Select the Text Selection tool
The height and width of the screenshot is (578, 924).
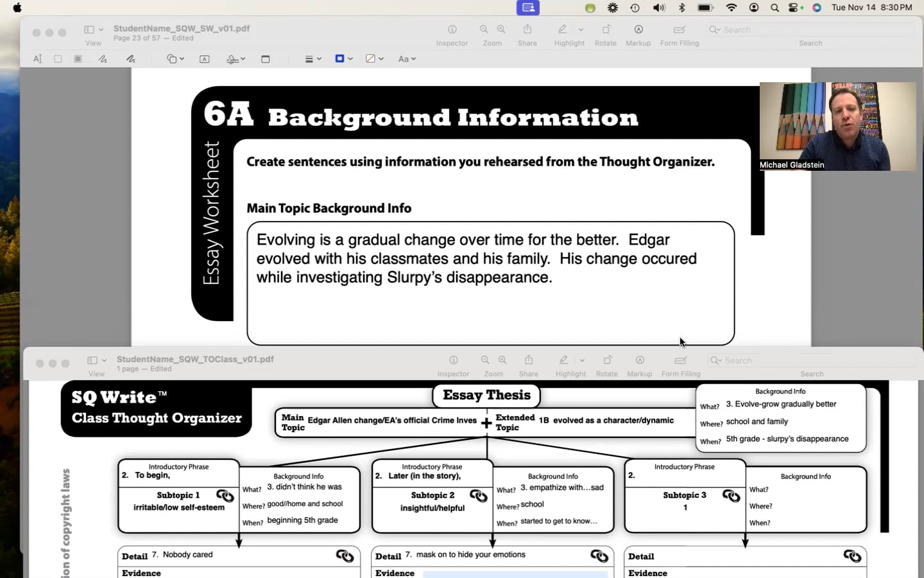[37, 58]
